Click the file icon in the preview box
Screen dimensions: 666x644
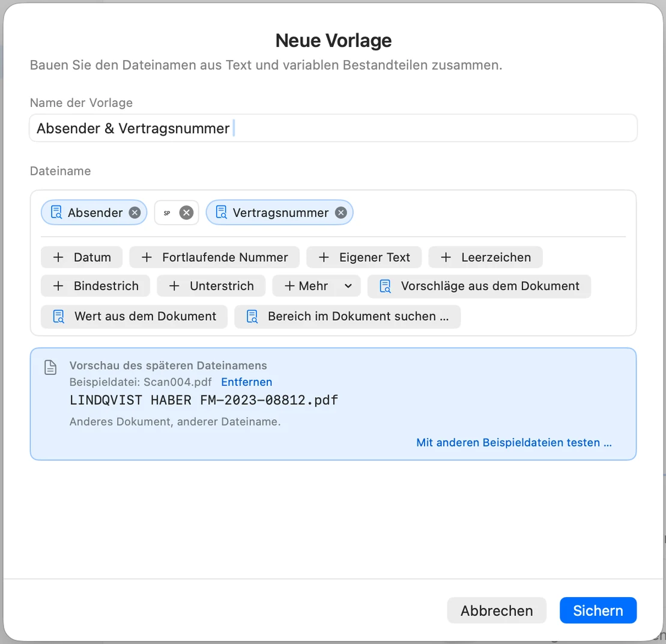pos(50,368)
